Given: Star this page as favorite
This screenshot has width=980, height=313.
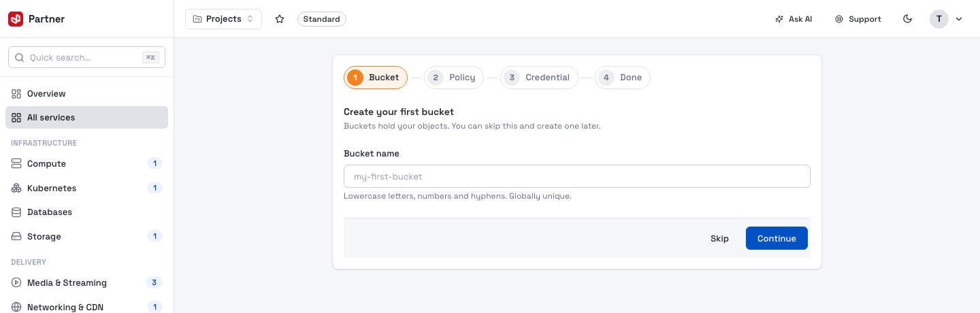Looking at the screenshot, I should pyautogui.click(x=280, y=19).
